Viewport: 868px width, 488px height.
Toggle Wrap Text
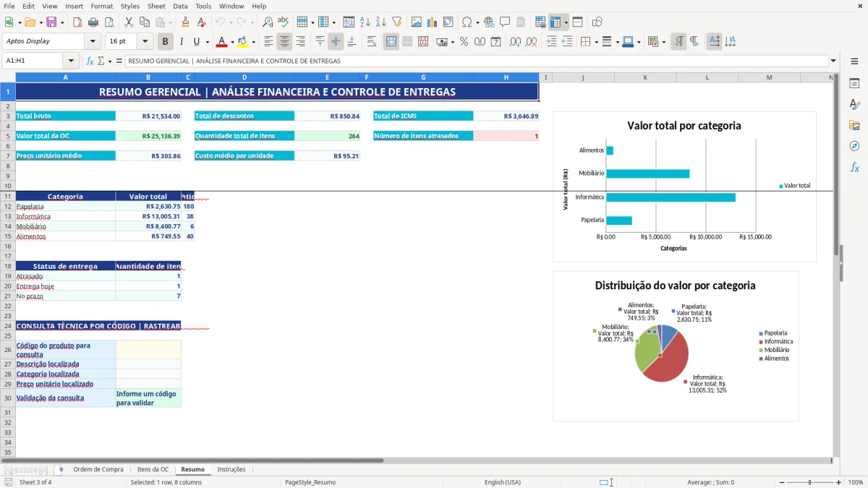(x=372, y=42)
